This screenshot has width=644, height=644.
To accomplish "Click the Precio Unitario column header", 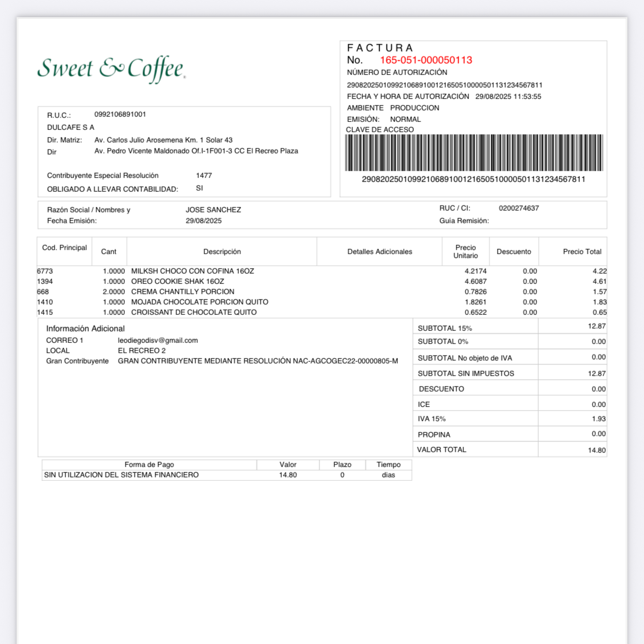I will pyautogui.click(x=466, y=251).
